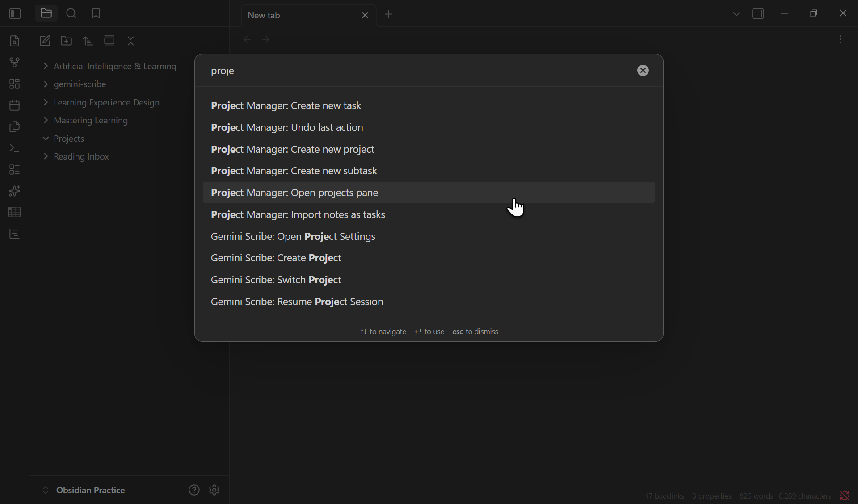This screenshot has width=858, height=504.
Task: Select Project Manager: Import notes as tasks
Action: point(429,215)
